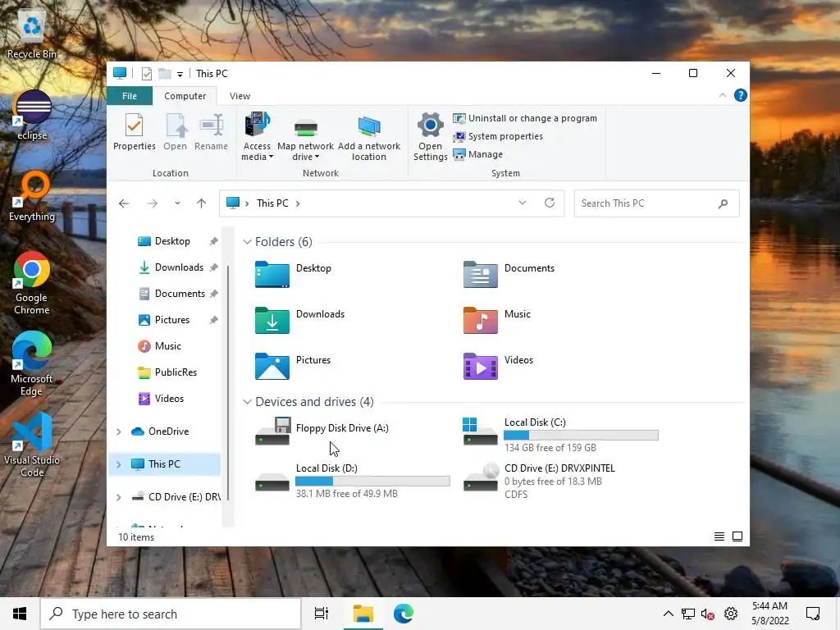
Task: Switch to large icons view layout
Action: tap(737, 536)
